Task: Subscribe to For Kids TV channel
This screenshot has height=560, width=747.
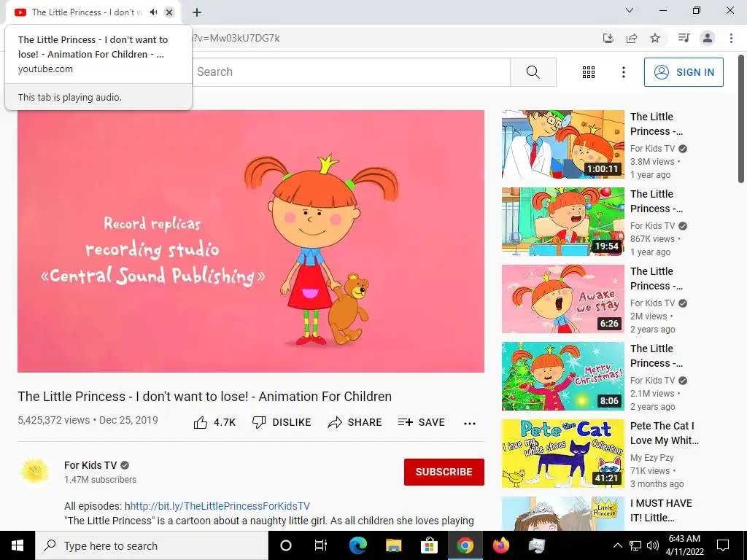Action: pyautogui.click(x=444, y=472)
